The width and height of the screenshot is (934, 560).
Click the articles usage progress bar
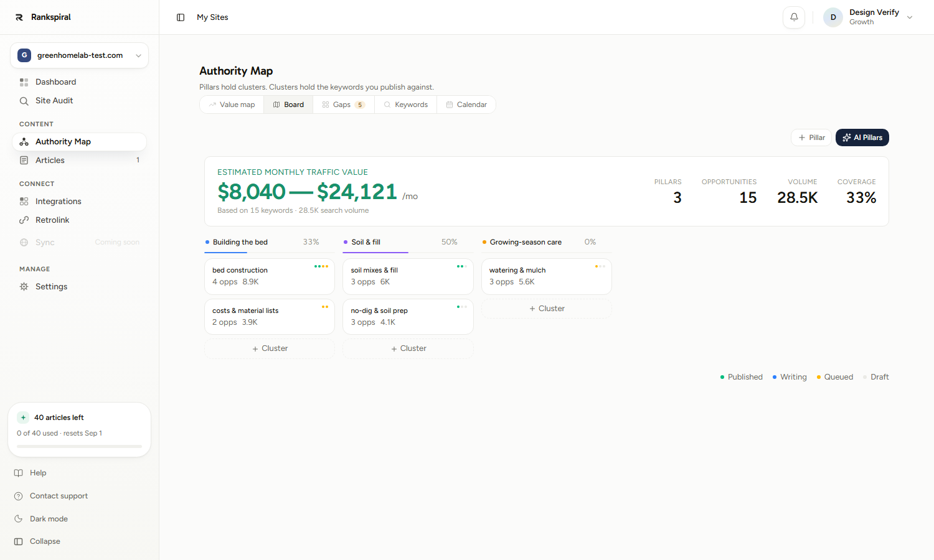pyautogui.click(x=79, y=446)
